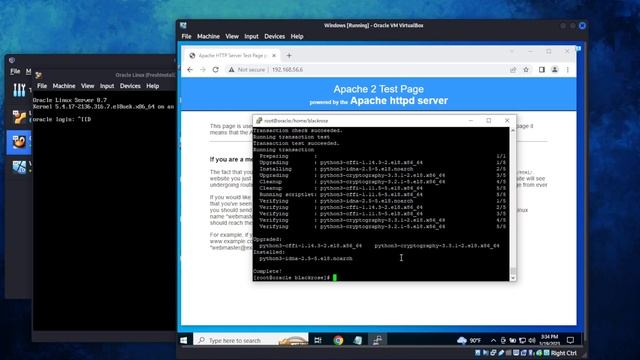The width and height of the screenshot is (640, 360).
Task: Open Devices menu in Oracle Linux VM window
Action: click(x=130, y=86)
